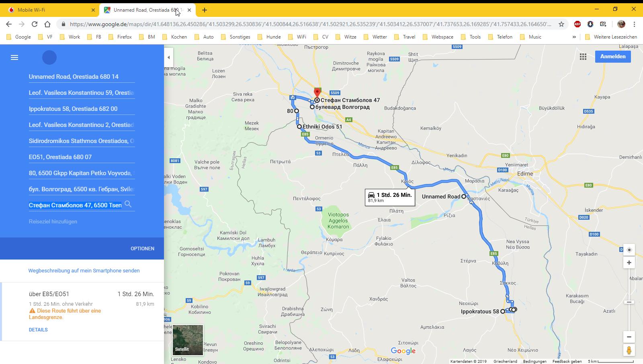Switch the map to Satellit view
The height and width of the screenshot is (364, 643).
click(188, 340)
